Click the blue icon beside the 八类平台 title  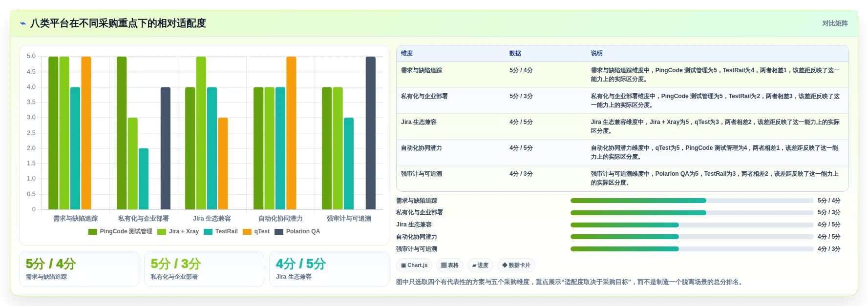coord(22,23)
